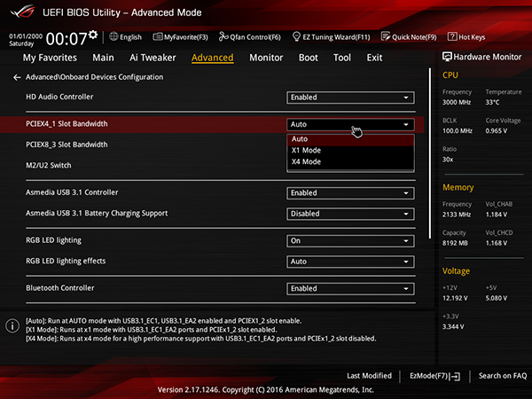The image size is (532, 399).
Task: Click RGB LED lighting label
Action: (53, 240)
